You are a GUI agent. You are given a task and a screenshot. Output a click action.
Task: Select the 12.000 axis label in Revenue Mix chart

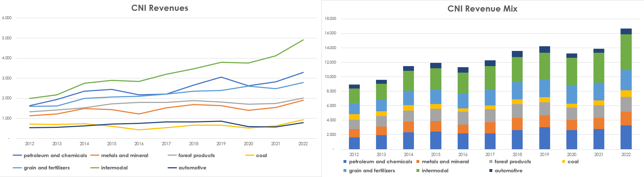pos(330,62)
